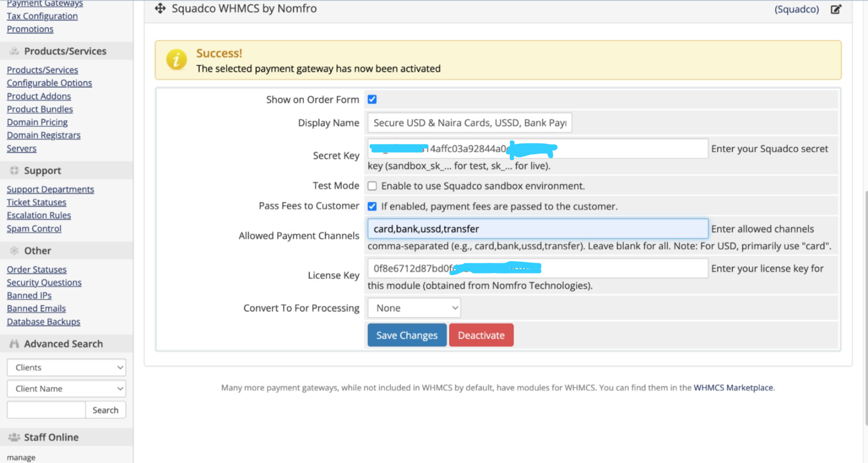
Task: Click the Staff Online users icon
Action: click(14, 437)
